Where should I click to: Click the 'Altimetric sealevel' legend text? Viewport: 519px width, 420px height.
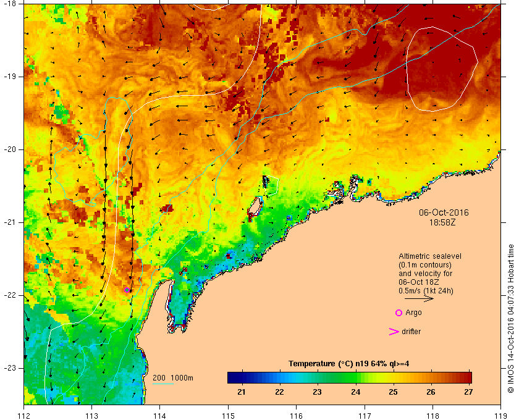430,256
